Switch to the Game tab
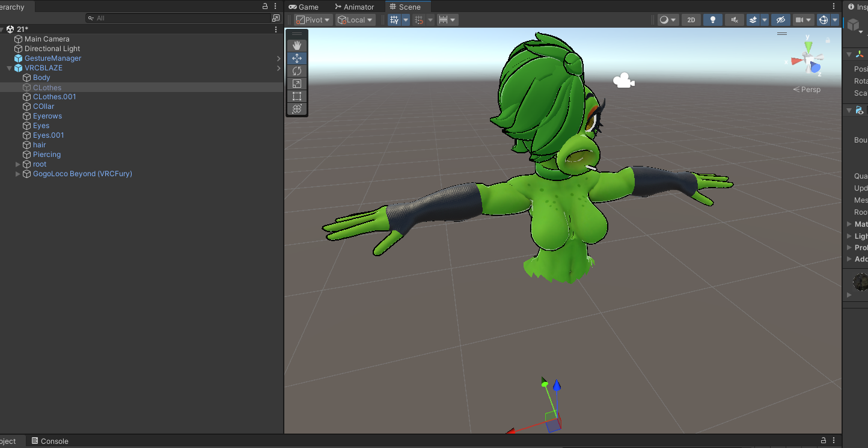The height and width of the screenshot is (448, 868). coord(304,7)
